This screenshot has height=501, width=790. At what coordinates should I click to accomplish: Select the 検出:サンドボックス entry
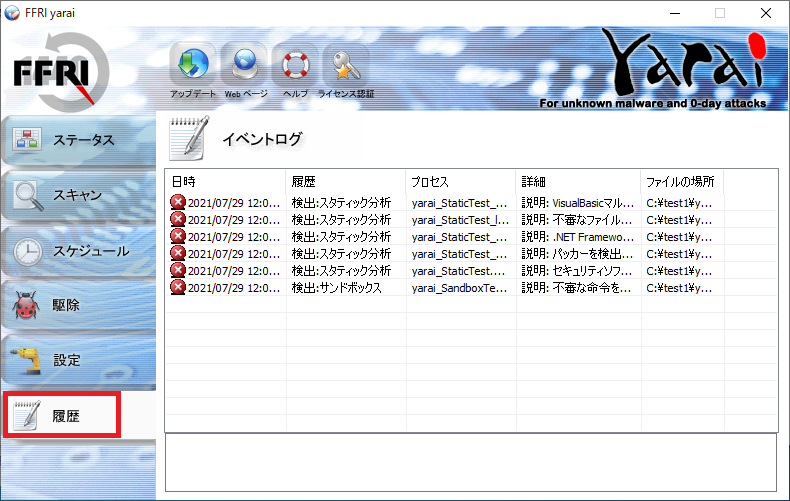click(337, 288)
